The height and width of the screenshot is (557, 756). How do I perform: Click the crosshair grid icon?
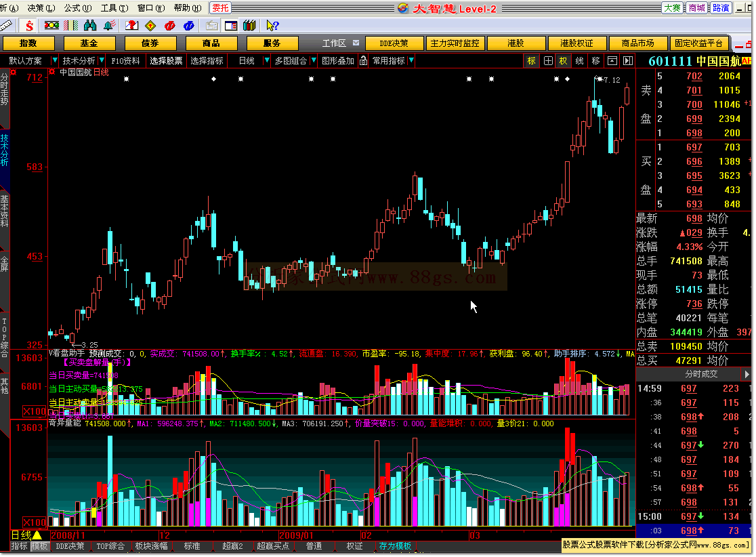(548, 61)
